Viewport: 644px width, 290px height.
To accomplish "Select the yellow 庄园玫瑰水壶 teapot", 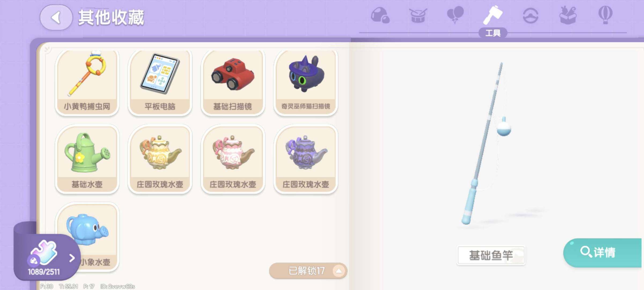I will click(x=160, y=159).
